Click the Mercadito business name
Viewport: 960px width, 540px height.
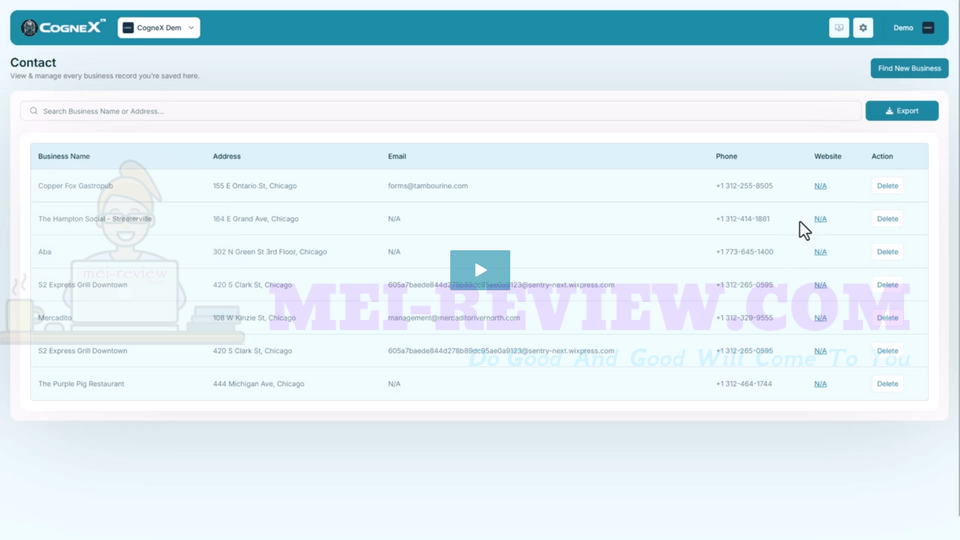54,318
